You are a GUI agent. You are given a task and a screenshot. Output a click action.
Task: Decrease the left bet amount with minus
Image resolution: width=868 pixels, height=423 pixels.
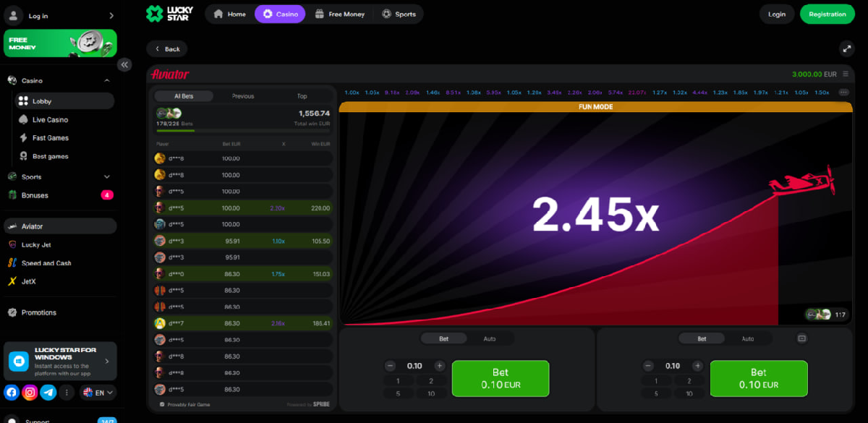[391, 366]
